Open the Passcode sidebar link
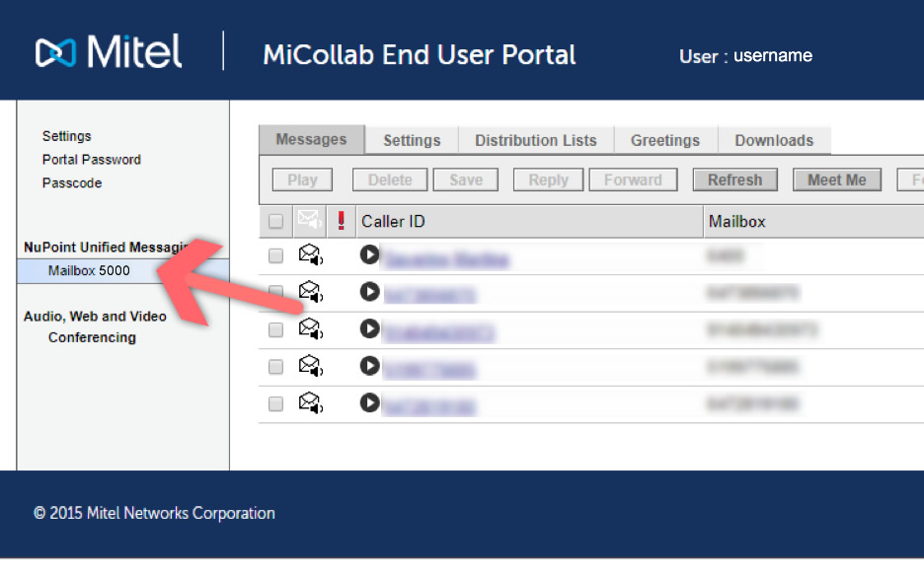Screen dimensions: 924x578 click(72, 183)
